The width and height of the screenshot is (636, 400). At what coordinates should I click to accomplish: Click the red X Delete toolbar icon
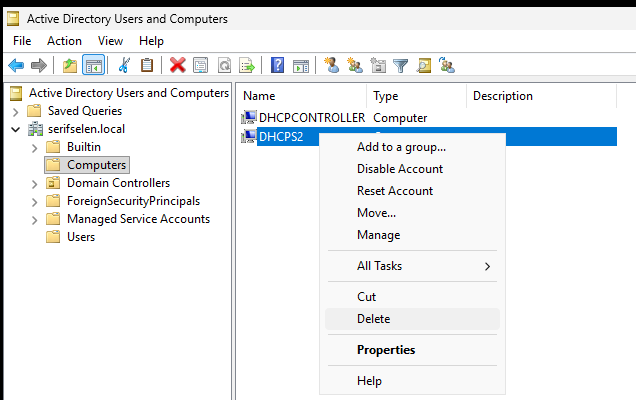pyautogui.click(x=178, y=65)
